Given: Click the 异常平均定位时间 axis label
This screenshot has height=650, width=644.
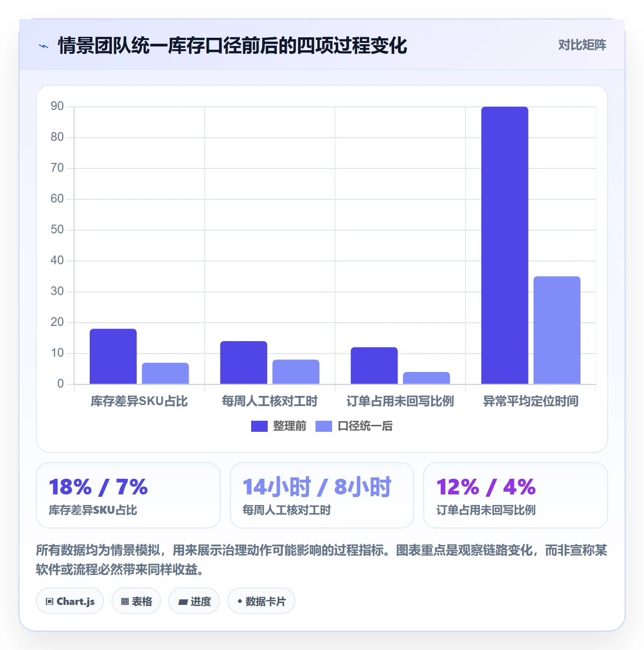Looking at the screenshot, I should [530, 401].
